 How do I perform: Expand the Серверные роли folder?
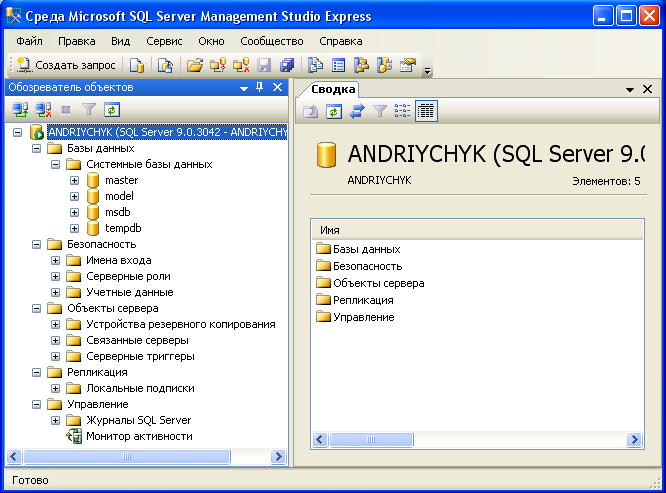[x=56, y=276]
